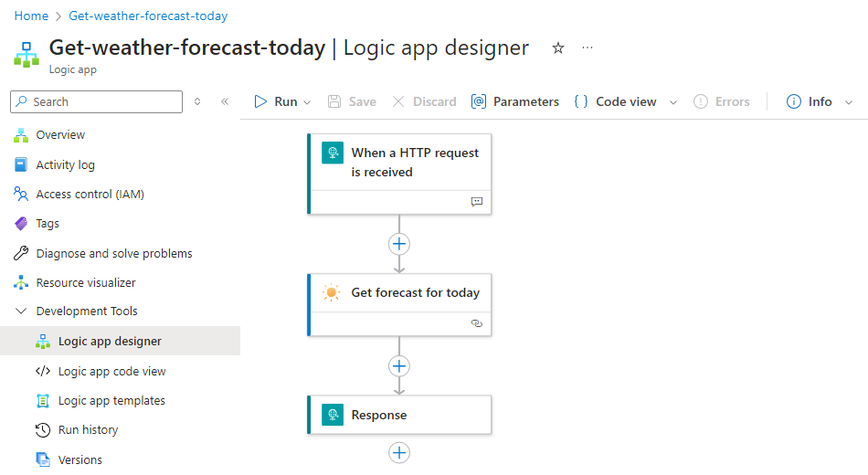This screenshot has width=868, height=475.
Task: Click the purple Tags icon
Action: (21, 224)
